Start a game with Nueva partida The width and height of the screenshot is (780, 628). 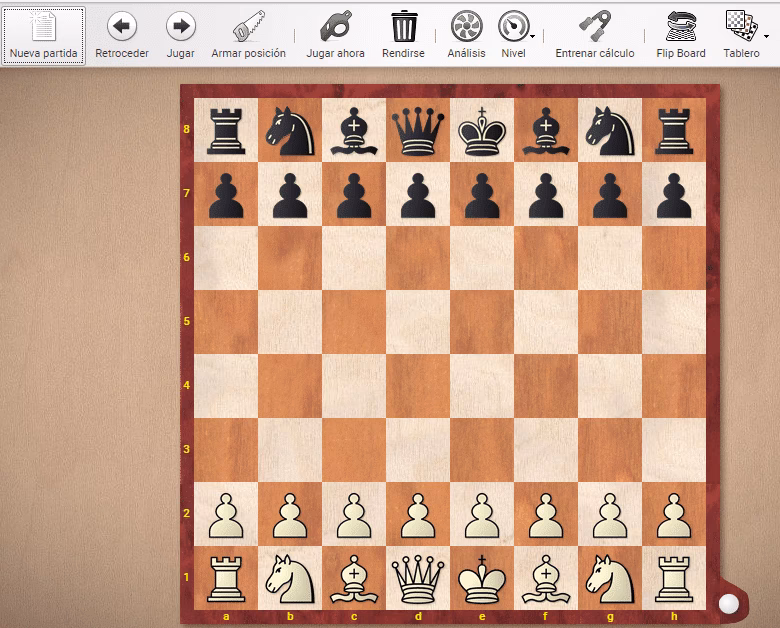[x=43, y=35]
